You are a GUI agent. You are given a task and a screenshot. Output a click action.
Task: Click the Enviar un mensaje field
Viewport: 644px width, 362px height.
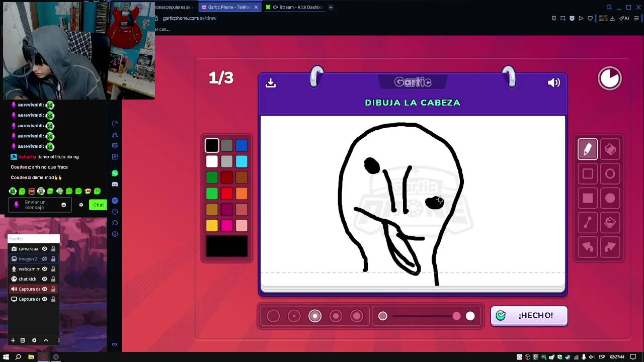[x=39, y=205]
